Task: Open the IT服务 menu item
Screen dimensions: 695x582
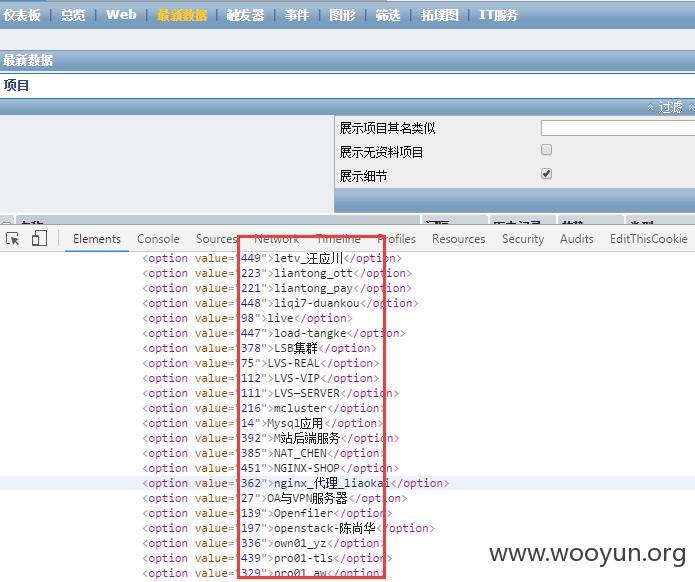Action: (498, 15)
